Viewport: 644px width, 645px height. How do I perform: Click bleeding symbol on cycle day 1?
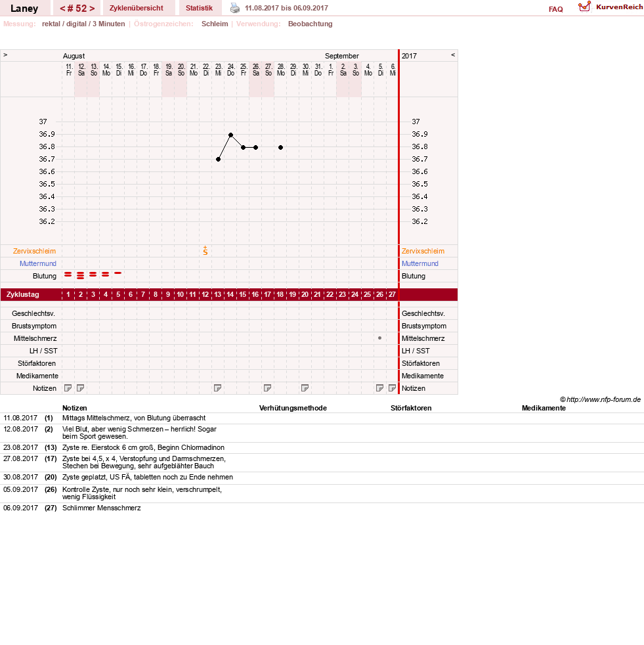(68, 275)
